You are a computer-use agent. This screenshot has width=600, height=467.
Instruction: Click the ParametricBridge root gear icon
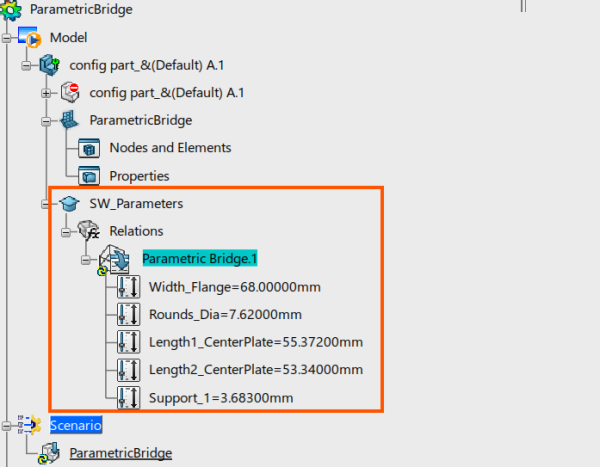[x=11, y=9]
